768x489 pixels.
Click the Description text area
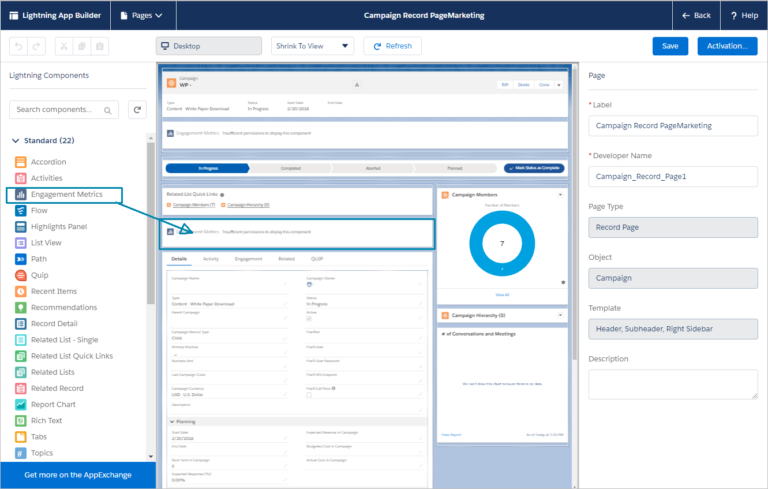coord(673,384)
